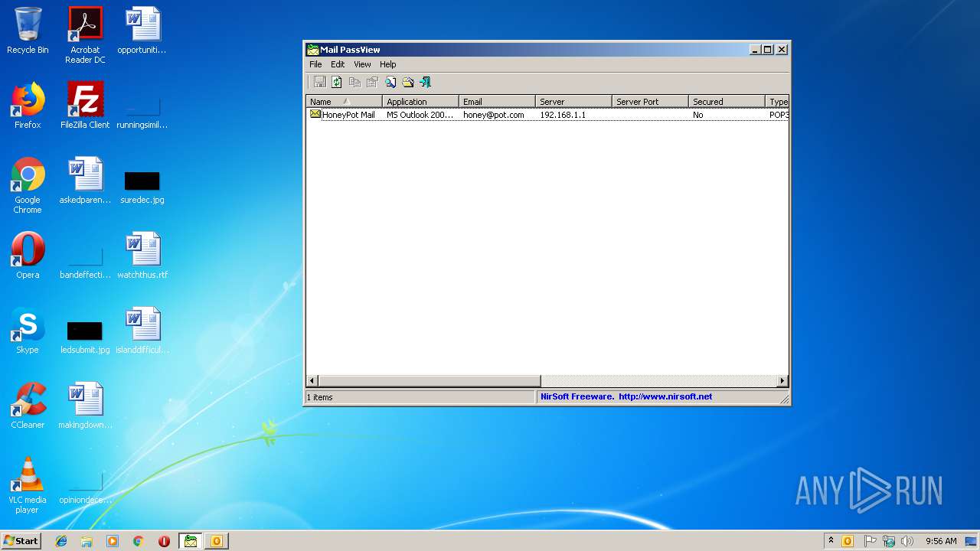Viewport: 980px width, 551px height.
Task: Click the Refresh toolbar icon
Action: click(337, 82)
